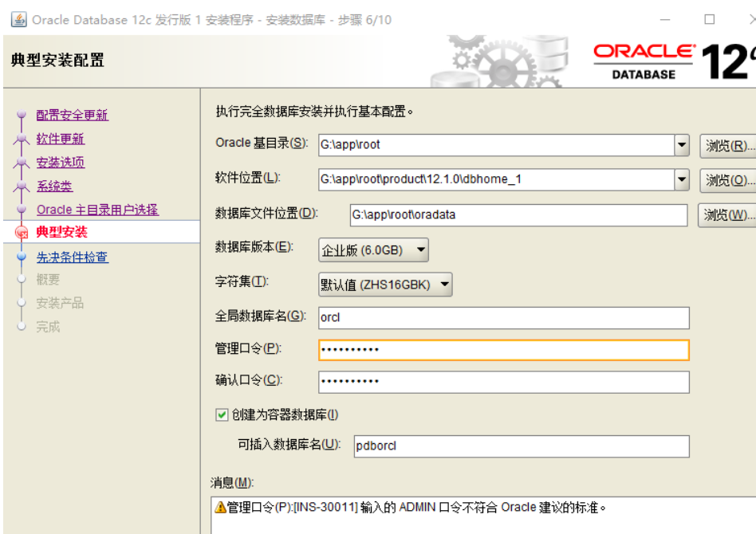Go to 先决条件检查 step
Viewport: 756px width, 534px height.
pos(73,257)
